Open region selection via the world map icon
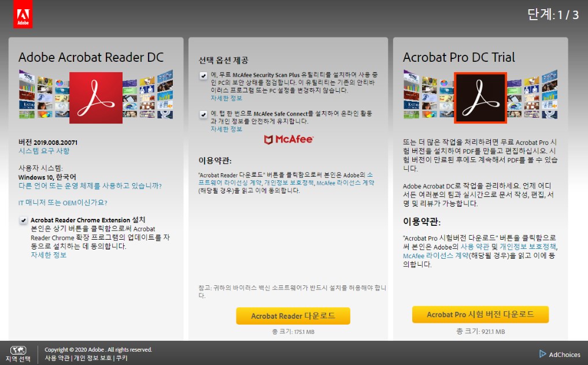Screen dimensions: 588x365 (18, 351)
